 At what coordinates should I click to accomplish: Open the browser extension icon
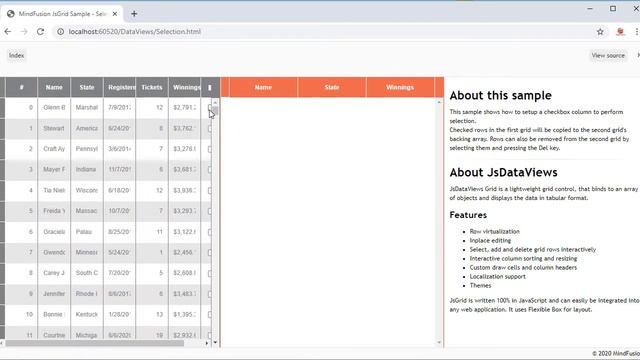pyautogui.click(x=620, y=31)
